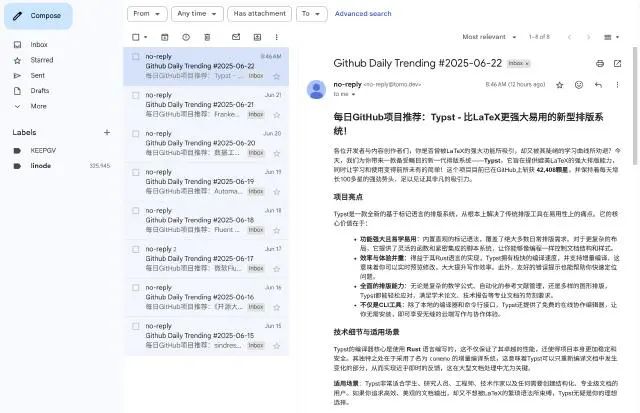
Task: Select checkbox for #2025-06-18 email
Action: [136, 211]
